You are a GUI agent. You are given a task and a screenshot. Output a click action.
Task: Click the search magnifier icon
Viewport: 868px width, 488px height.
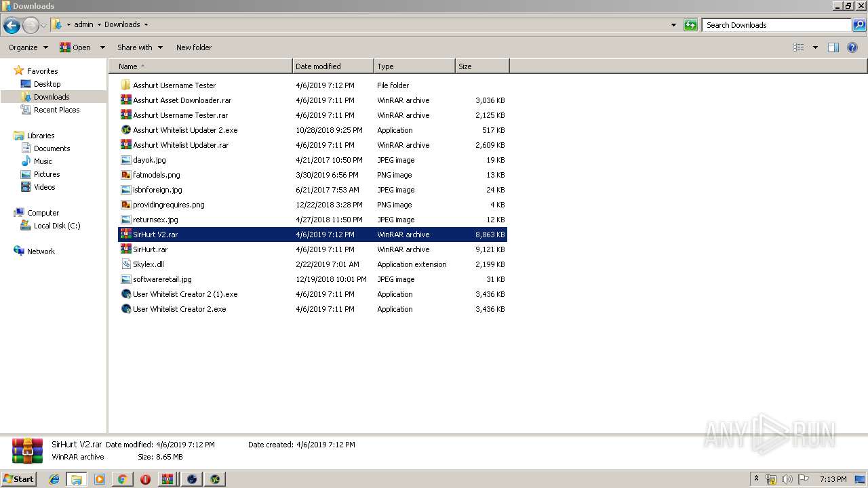pos(859,25)
